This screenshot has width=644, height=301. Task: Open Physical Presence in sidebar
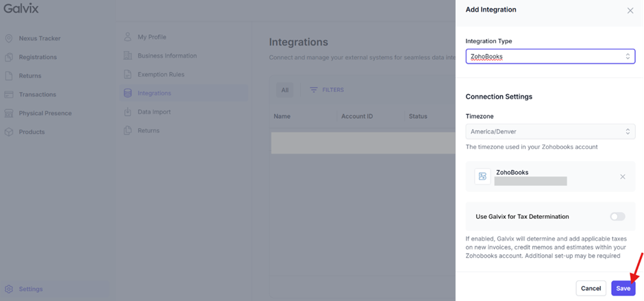point(45,113)
